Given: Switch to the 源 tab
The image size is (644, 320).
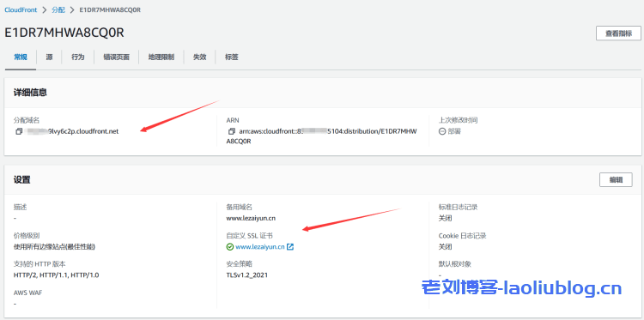Looking at the screenshot, I should pos(49,57).
